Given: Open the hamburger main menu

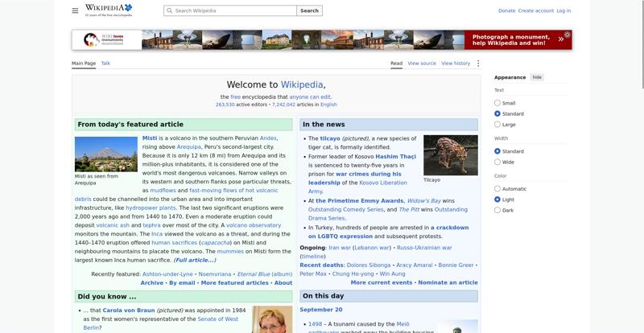Looking at the screenshot, I should (x=75, y=10).
